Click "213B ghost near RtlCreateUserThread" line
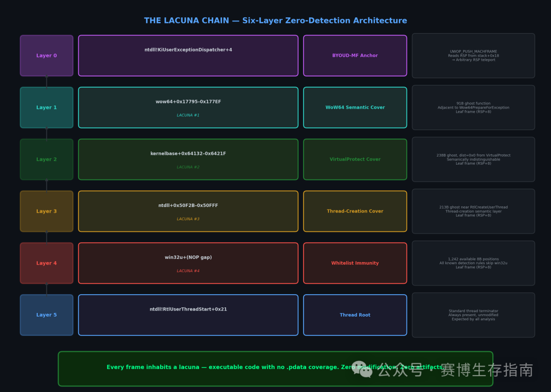551x392 pixels. (473, 207)
